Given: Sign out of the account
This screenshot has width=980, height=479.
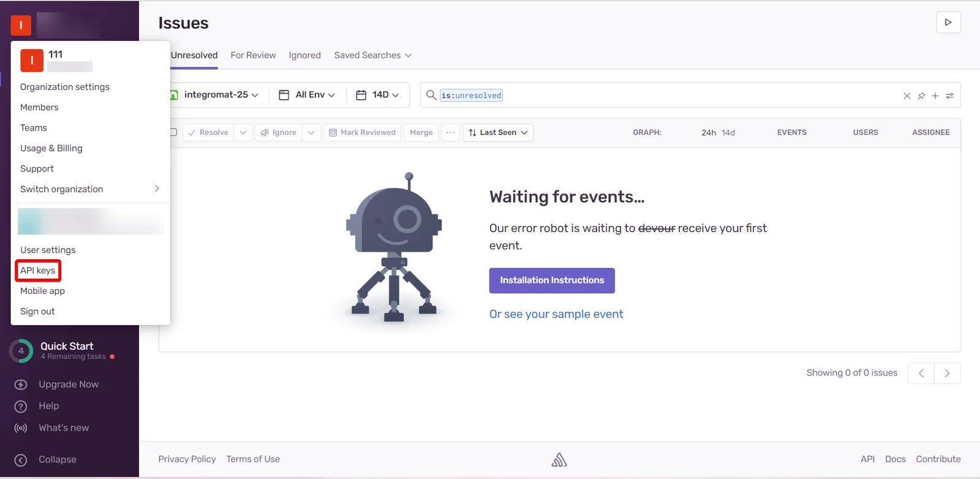Looking at the screenshot, I should click(37, 311).
